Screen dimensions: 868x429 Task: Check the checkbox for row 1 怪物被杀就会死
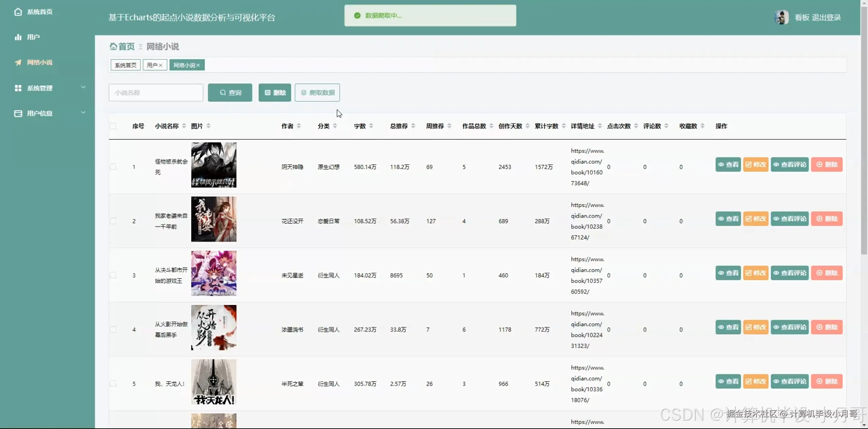pos(113,167)
